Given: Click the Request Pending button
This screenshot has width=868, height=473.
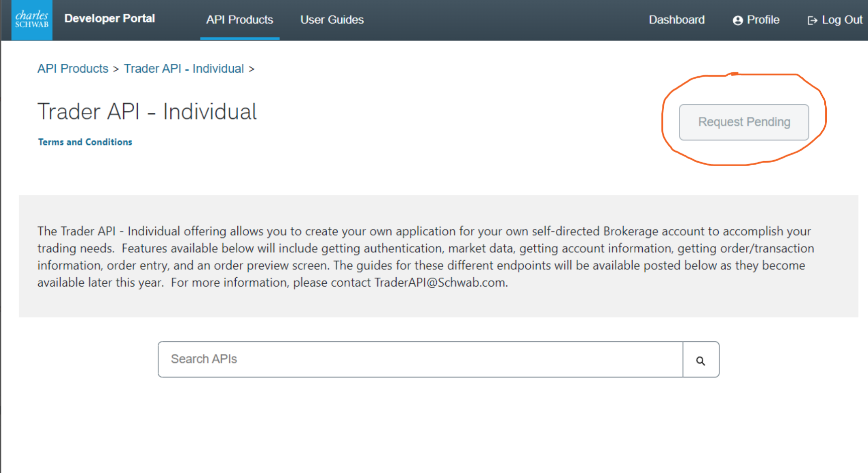Looking at the screenshot, I should point(744,122).
